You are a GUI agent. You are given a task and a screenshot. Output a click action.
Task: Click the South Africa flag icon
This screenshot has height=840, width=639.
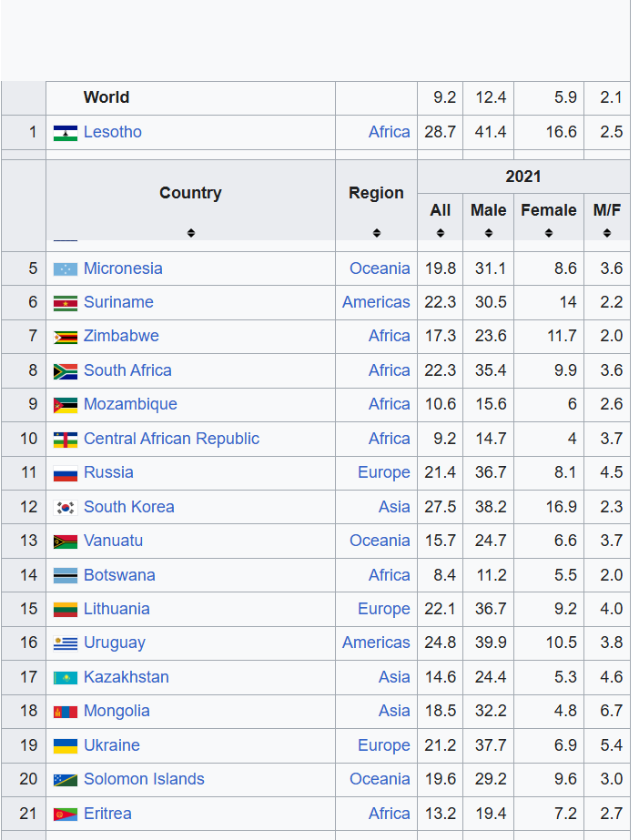click(x=65, y=371)
